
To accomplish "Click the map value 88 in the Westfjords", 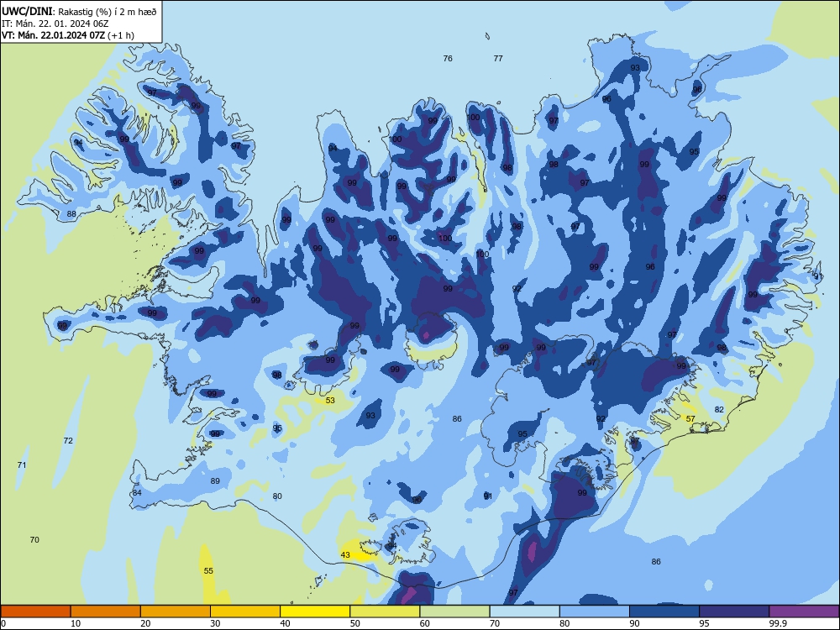I will [x=71, y=213].
